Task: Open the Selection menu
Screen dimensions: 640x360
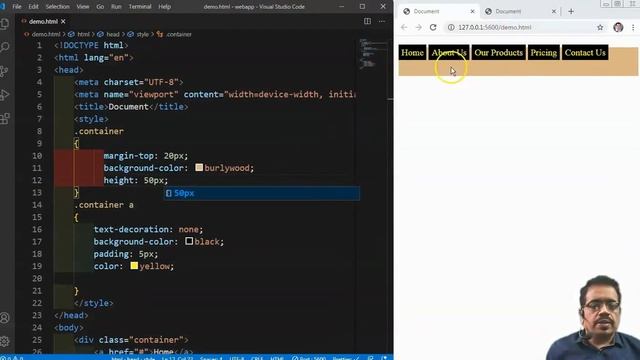Action: point(58,7)
